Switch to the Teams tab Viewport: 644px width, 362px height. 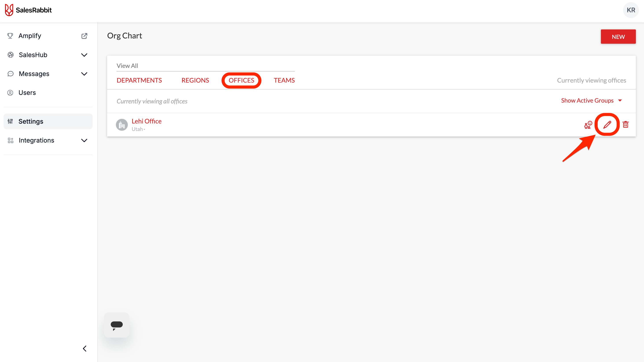click(284, 80)
